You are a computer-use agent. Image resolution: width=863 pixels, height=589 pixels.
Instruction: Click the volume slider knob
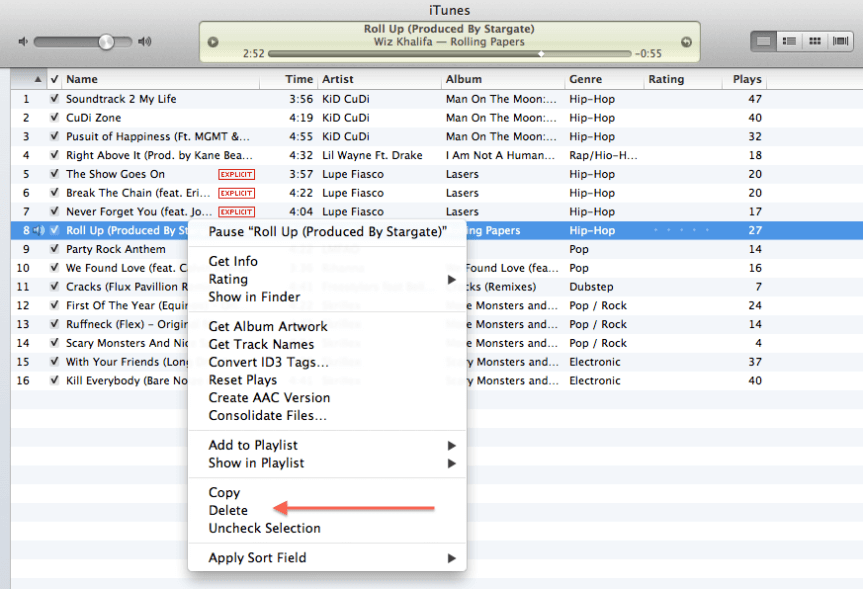click(x=106, y=42)
